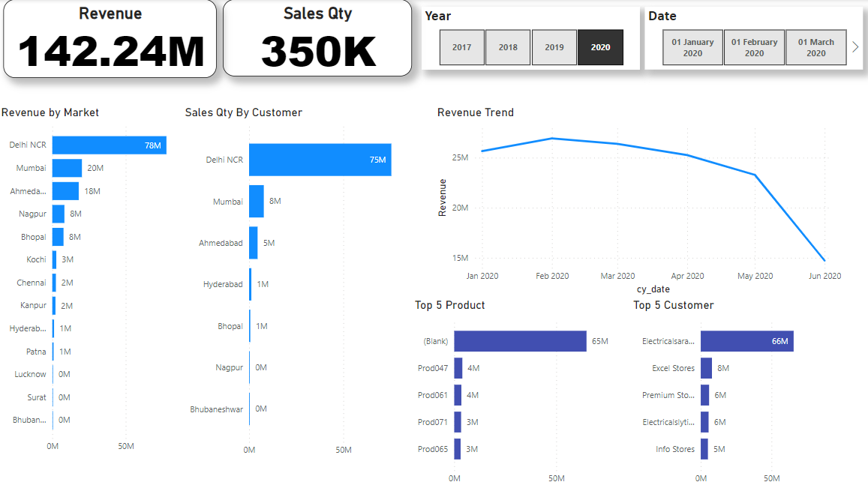
Task: Select the 2018 year filter button
Action: (508, 46)
